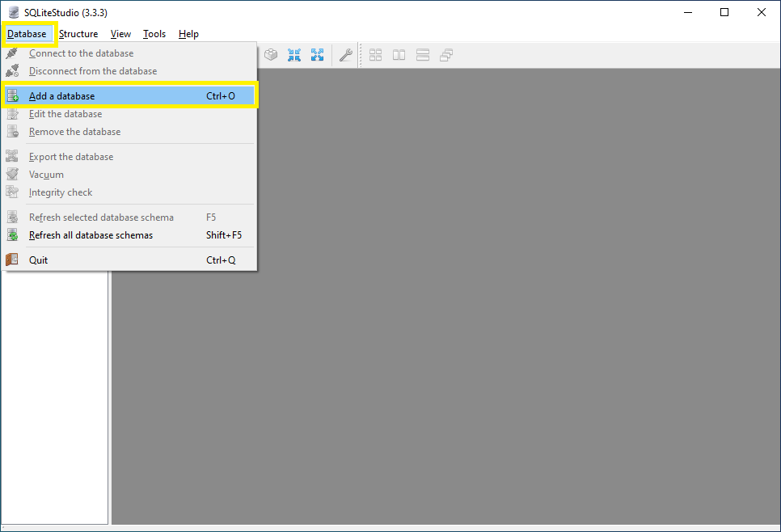Open the View menu

point(120,34)
